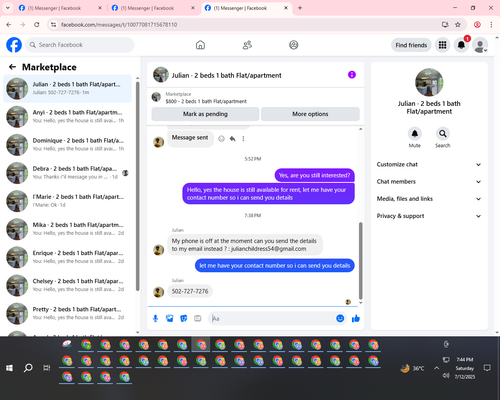Open Pretty conversation in chat list
The height and width of the screenshot is (400, 500).
(x=67, y=313)
